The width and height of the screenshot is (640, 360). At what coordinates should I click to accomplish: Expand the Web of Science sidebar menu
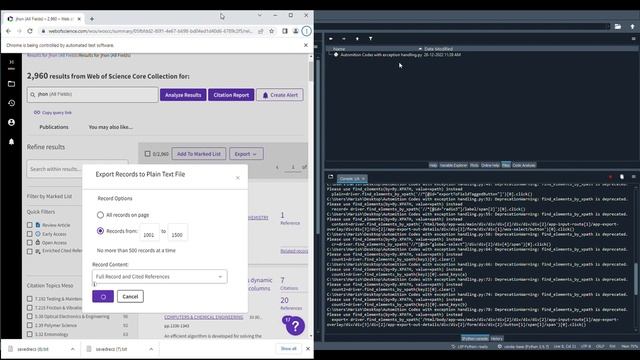pos(11,63)
